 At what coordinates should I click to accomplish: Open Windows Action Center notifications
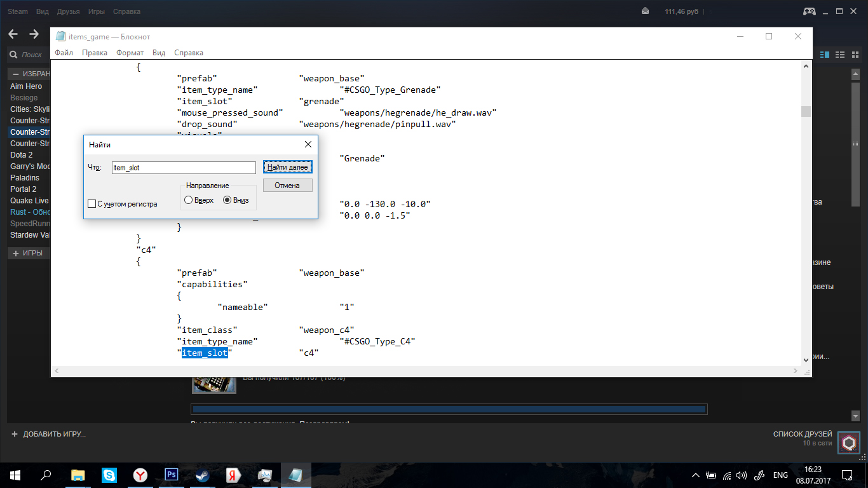847,475
